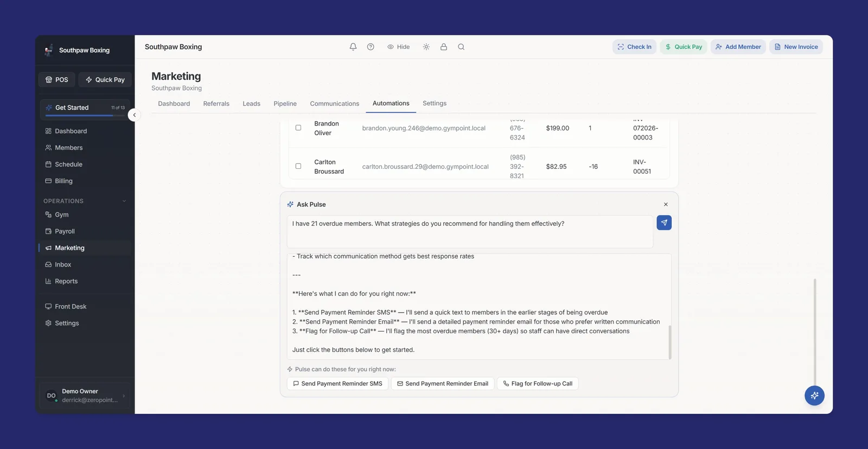Viewport: 868px width, 449px height.
Task: Click the Ask Pulse sparkle icon
Action: (x=290, y=205)
